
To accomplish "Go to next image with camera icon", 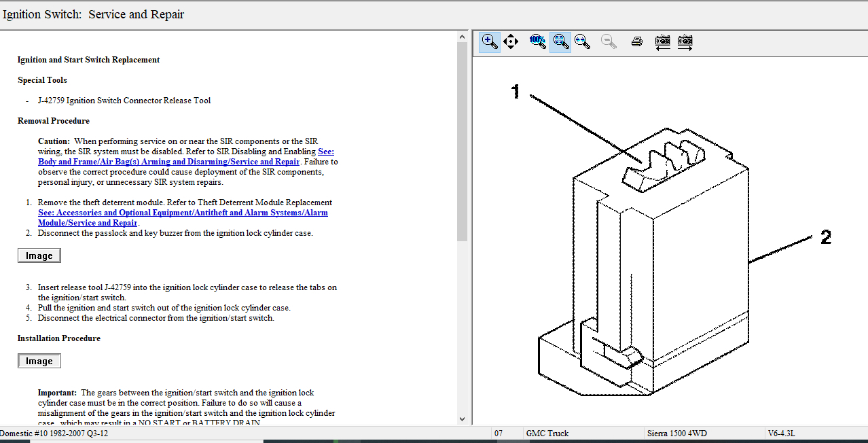I will coord(685,41).
